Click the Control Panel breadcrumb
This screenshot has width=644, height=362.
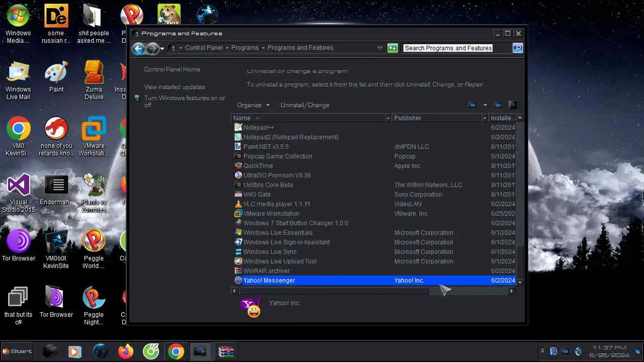(204, 48)
